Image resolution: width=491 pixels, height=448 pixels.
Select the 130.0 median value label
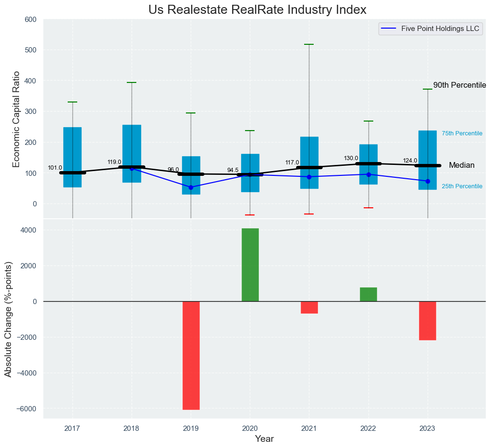click(x=351, y=158)
